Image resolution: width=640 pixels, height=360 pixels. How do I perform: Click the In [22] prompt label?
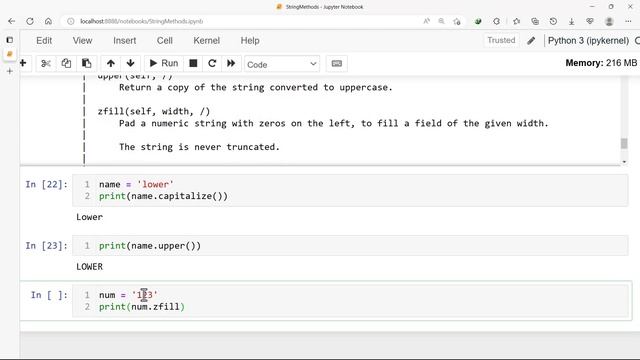pos(46,184)
